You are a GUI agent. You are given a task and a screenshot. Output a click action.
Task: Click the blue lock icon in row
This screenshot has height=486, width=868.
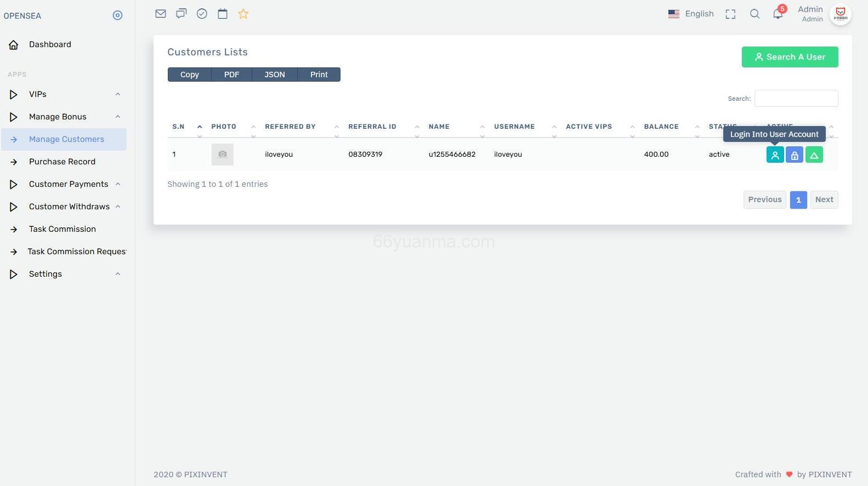[795, 155]
